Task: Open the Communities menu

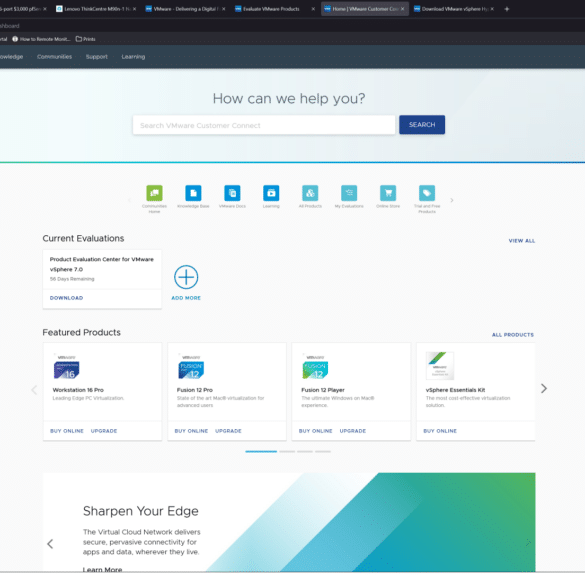Action: 54,57
